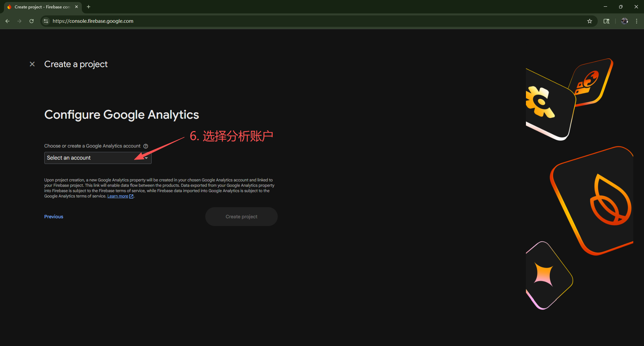View site information icon in address bar
644x346 pixels.
pos(46,21)
